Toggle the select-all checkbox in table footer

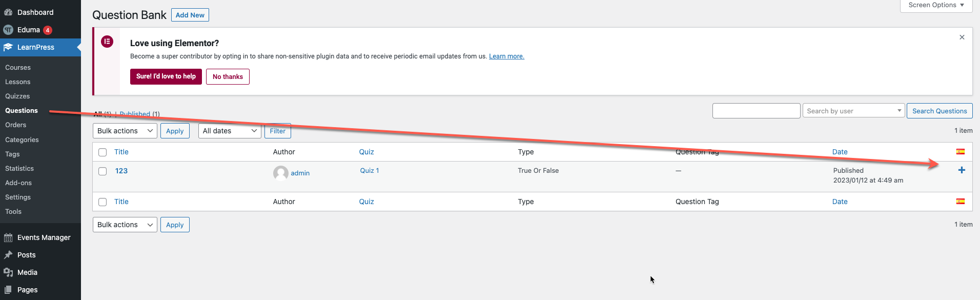coord(103,202)
